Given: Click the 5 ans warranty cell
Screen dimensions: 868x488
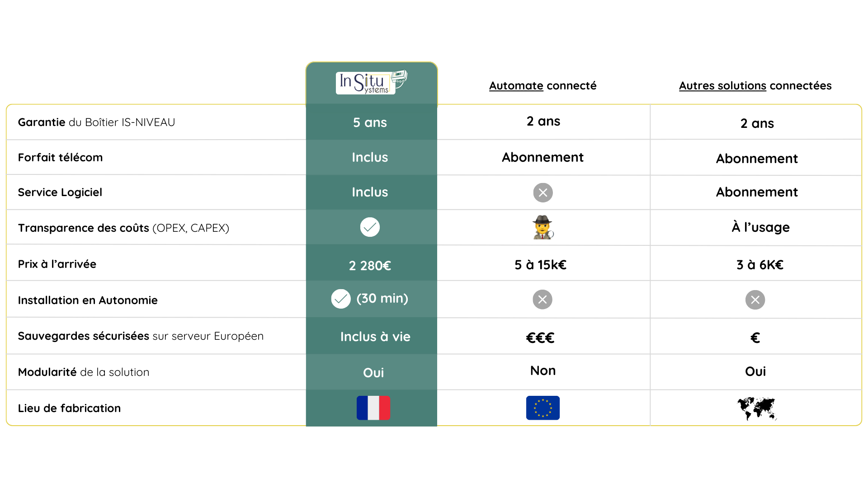Looking at the screenshot, I should tap(370, 122).
